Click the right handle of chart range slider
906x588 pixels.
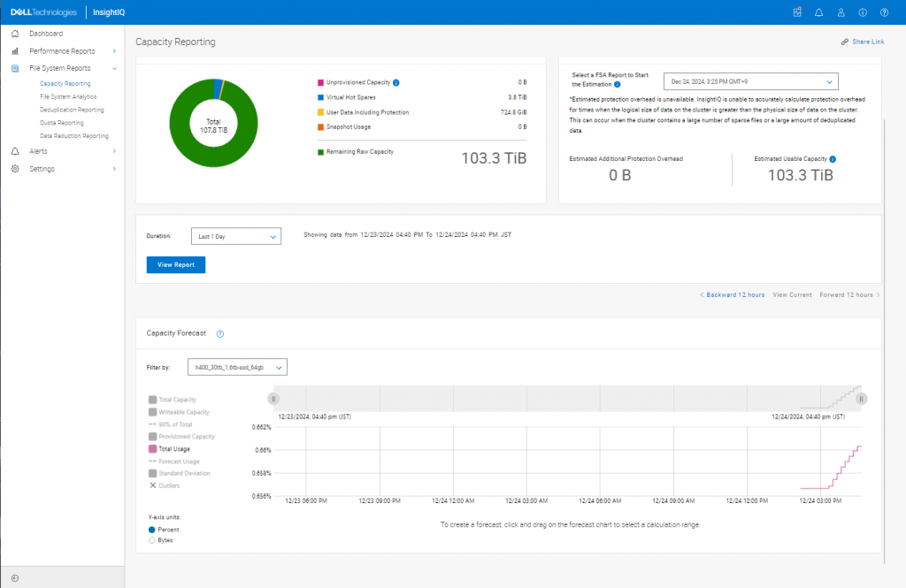(x=861, y=399)
